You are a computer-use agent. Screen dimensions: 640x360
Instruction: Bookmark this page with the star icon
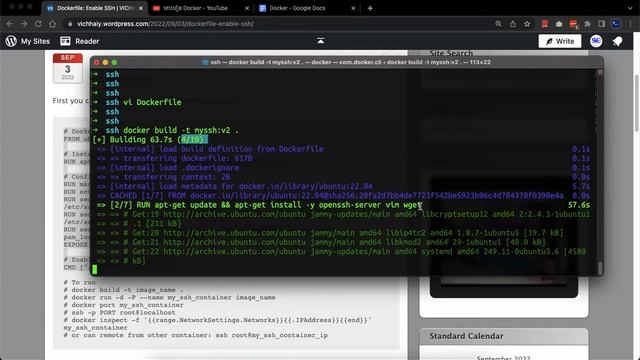coord(527,24)
